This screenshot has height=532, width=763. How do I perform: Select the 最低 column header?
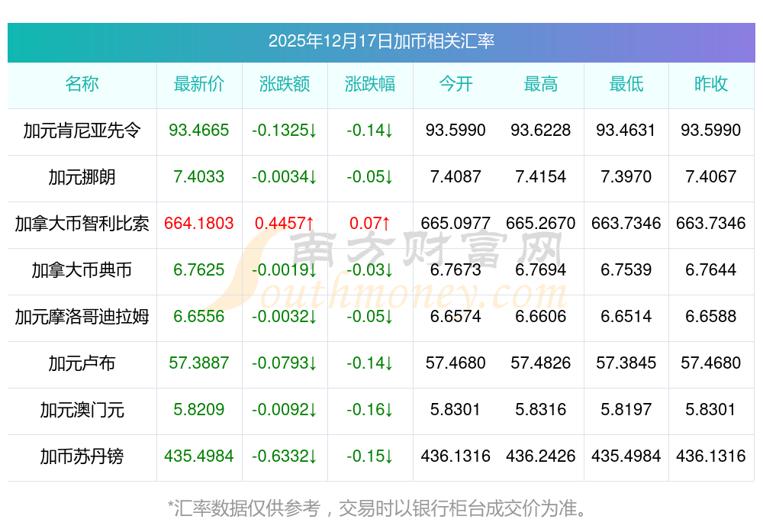(x=626, y=84)
